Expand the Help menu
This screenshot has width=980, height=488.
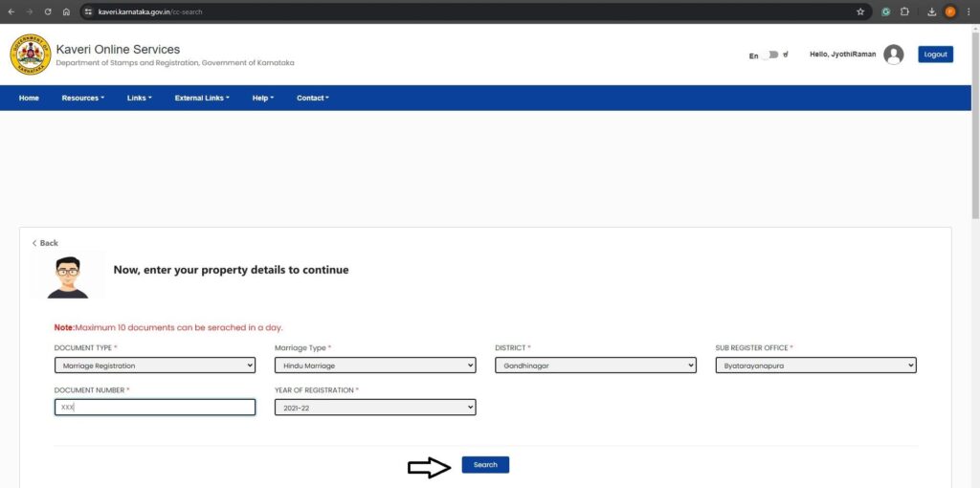coord(263,99)
